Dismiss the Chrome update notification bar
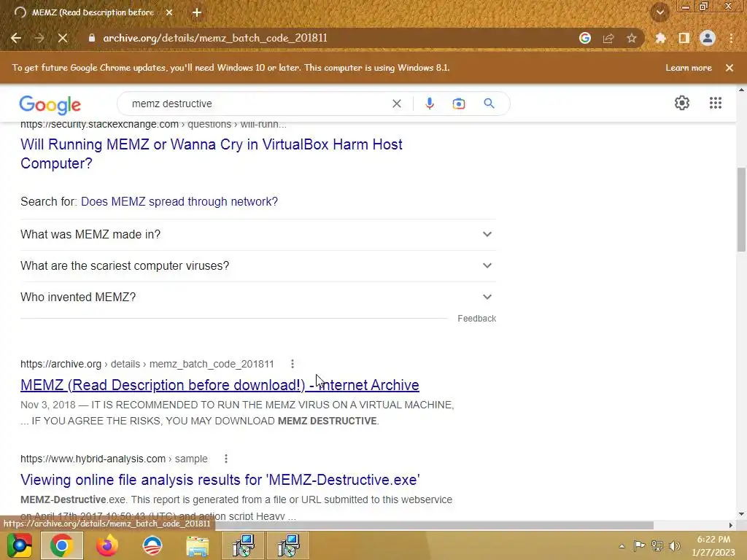Screen dimensions: 747x560 729,68
